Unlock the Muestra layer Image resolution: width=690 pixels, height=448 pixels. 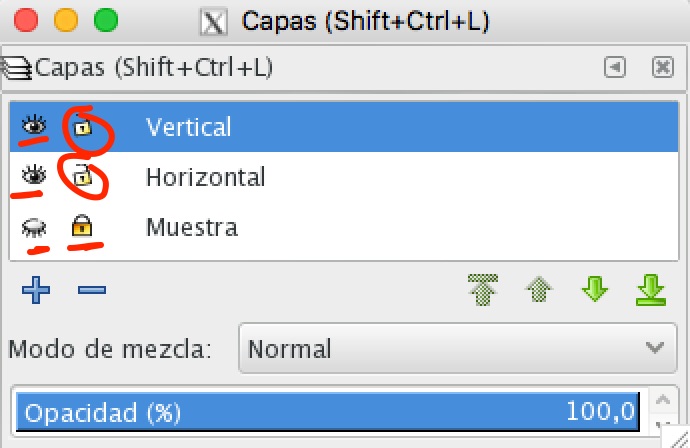(82, 229)
